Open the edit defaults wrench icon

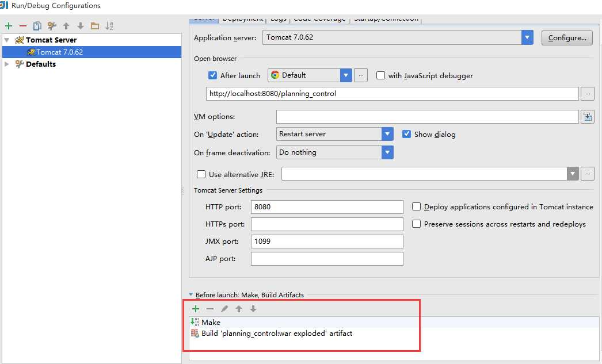pyautogui.click(x=52, y=26)
